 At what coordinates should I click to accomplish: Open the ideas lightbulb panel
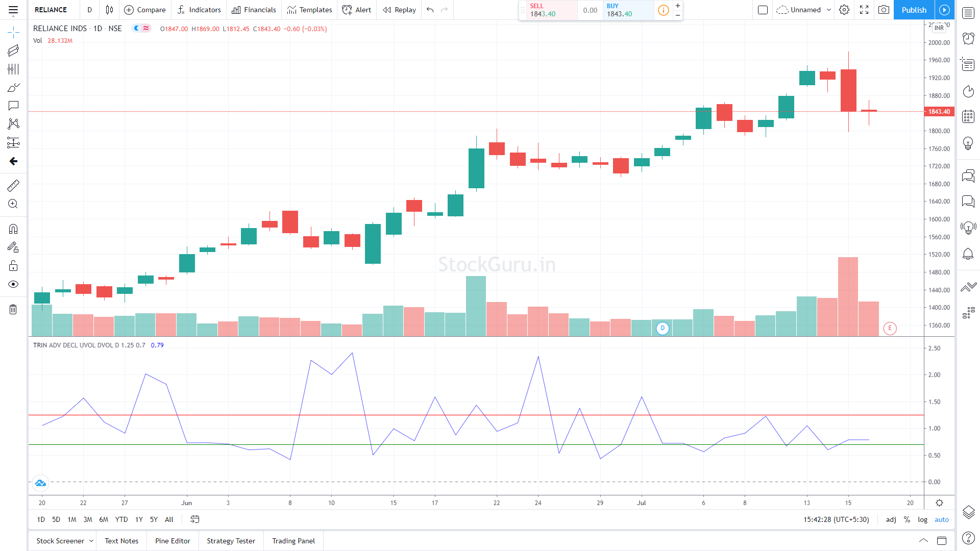coord(968,143)
